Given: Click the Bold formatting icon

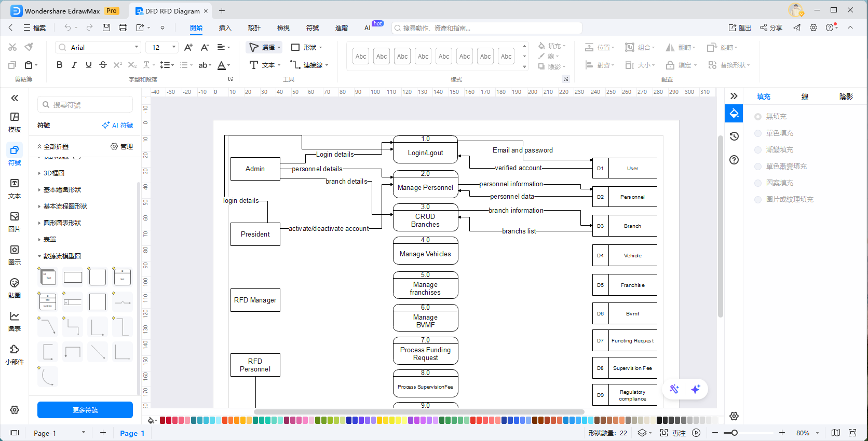Looking at the screenshot, I should tap(60, 65).
